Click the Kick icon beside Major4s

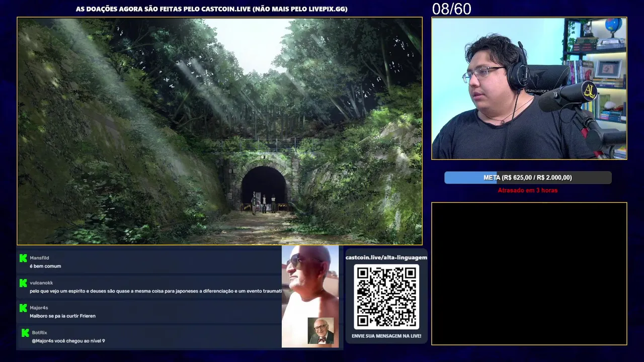point(23,308)
